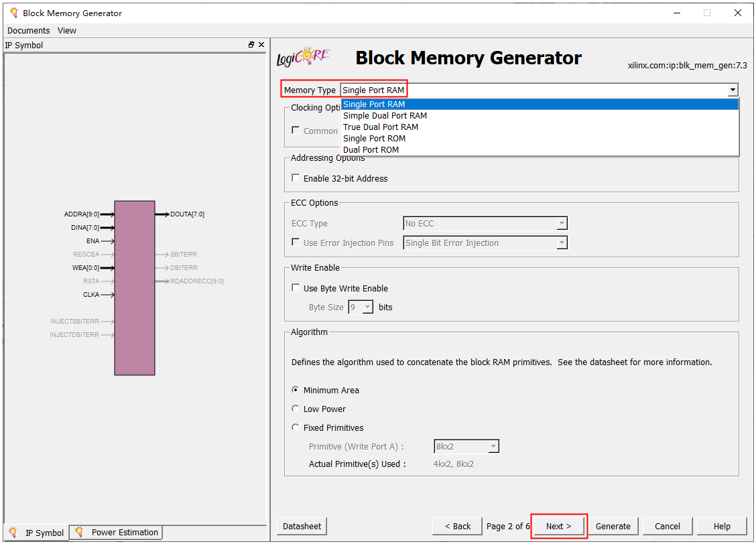Choose Simple Dual Port RAM option
The image size is (756, 544).
click(x=385, y=116)
